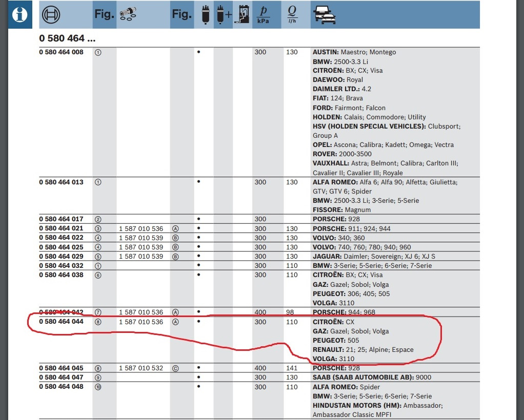Click the fuel pump with plus icon

click(x=224, y=15)
